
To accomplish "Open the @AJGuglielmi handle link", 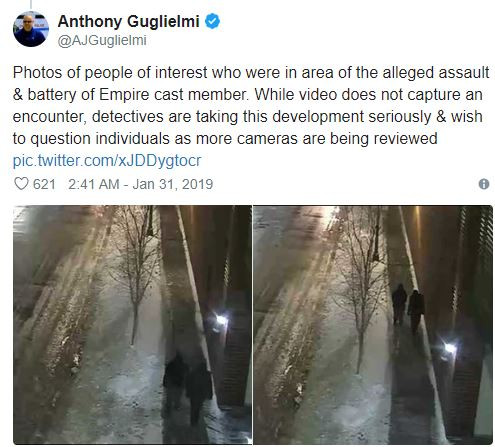I will pyautogui.click(x=102, y=41).
